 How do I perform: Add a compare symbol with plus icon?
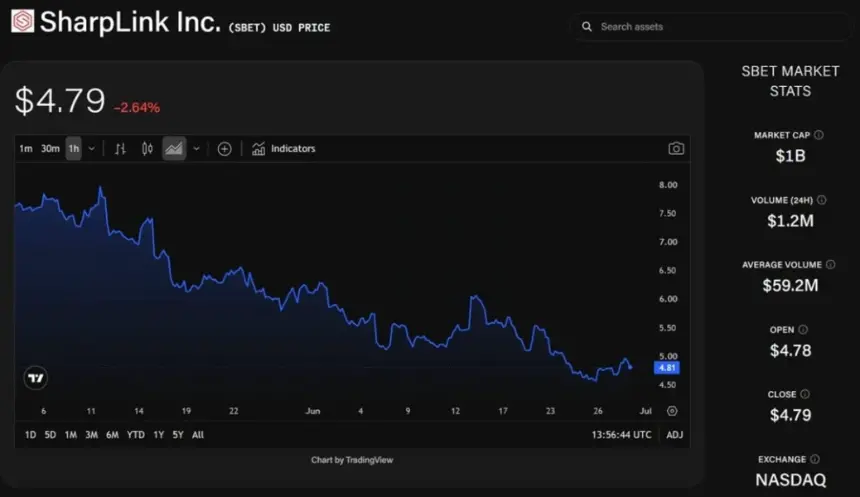pyautogui.click(x=224, y=149)
